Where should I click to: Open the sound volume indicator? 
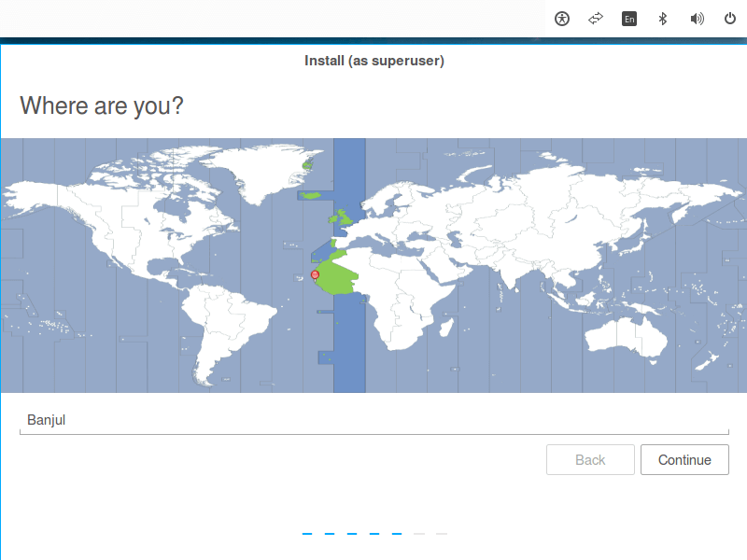697,19
